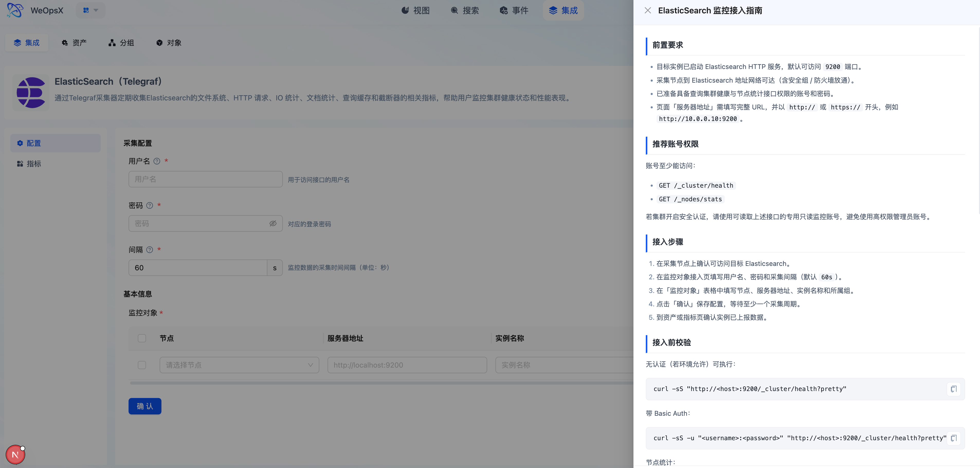
Task: Toggle password visibility eye icon
Action: click(x=273, y=223)
